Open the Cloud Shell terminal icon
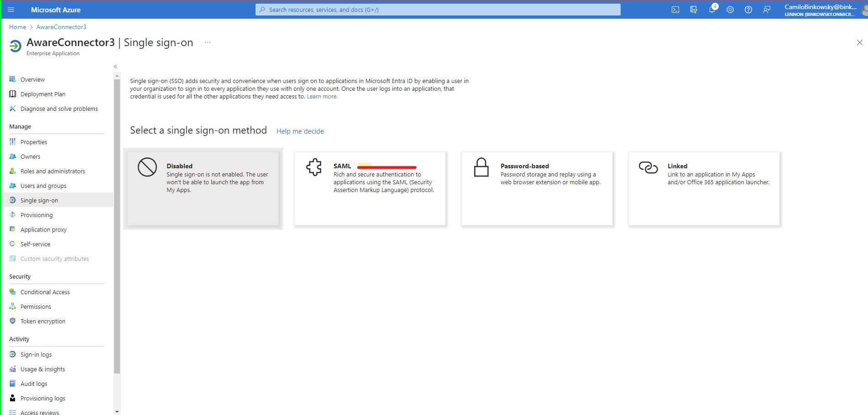The image size is (868, 415). [x=675, y=9]
